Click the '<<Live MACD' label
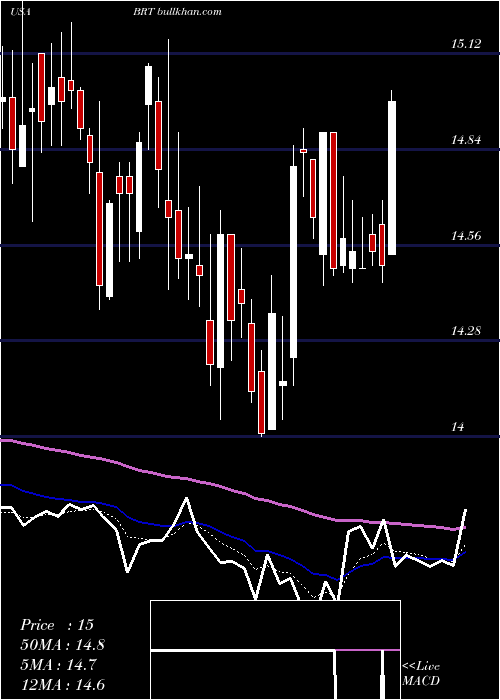The height and width of the screenshot is (700, 500). (x=421, y=674)
